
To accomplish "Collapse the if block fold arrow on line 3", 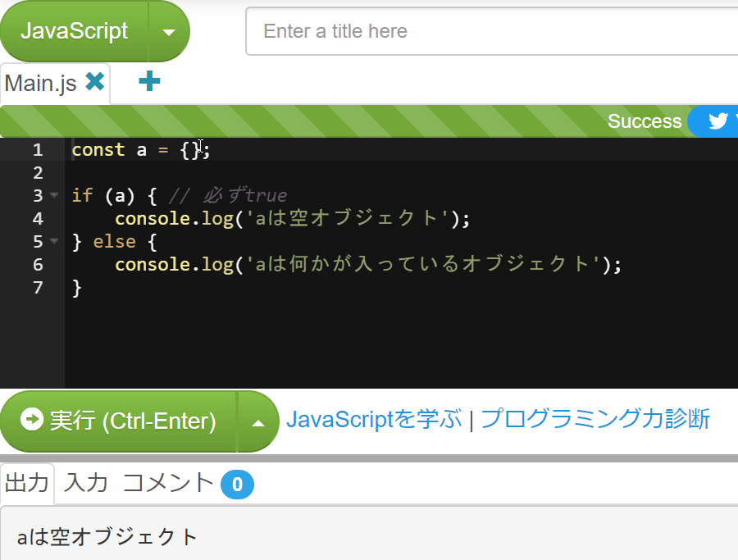I will coord(54,195).
